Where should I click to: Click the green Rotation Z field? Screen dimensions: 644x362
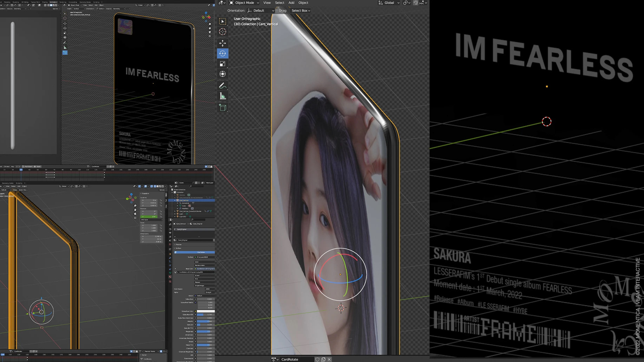[149, 217]
